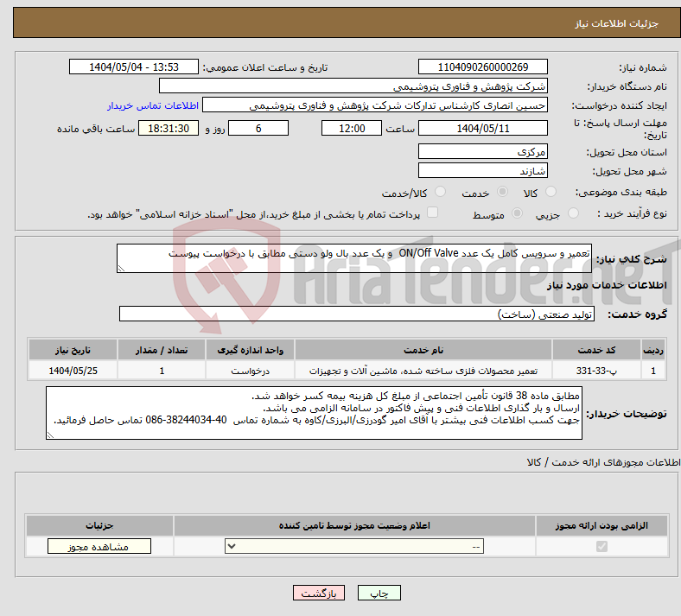
Task: Click the توضیحات خریدار notes text area
Action: 314,413
